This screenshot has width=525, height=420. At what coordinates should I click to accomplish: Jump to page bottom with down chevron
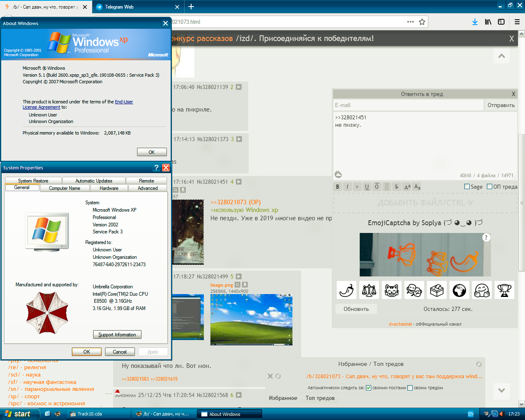[502, 390]
